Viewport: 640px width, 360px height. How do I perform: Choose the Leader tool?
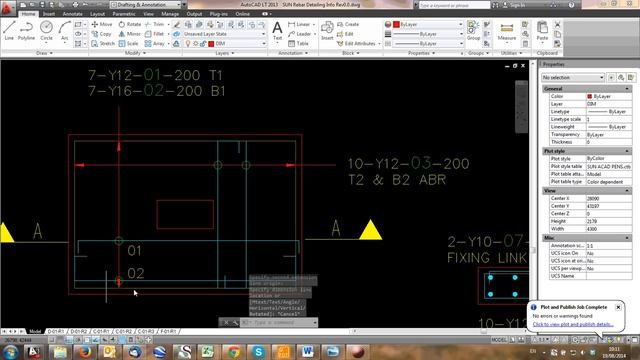(x=300, y=34)
